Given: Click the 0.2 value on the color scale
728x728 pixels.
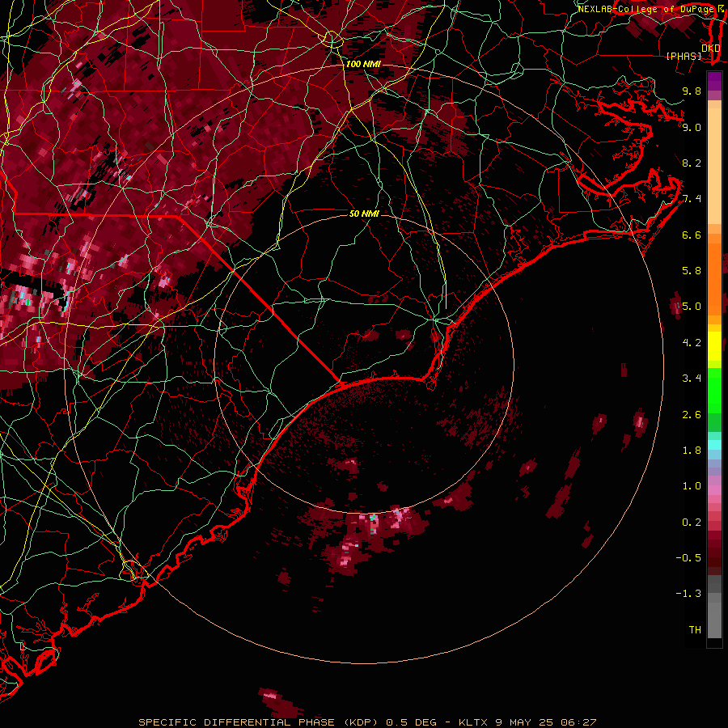Looking at the screenshot, I should (x=692, y=523).
